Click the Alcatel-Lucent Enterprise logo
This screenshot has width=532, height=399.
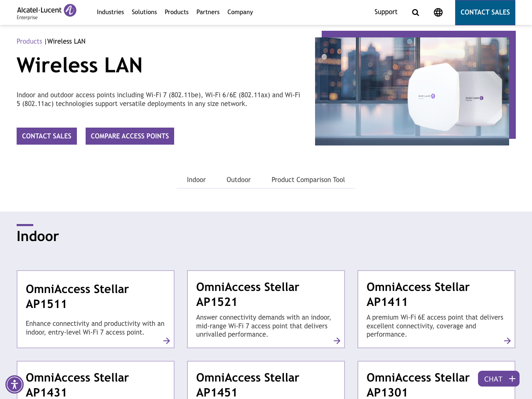pos(47,12)
